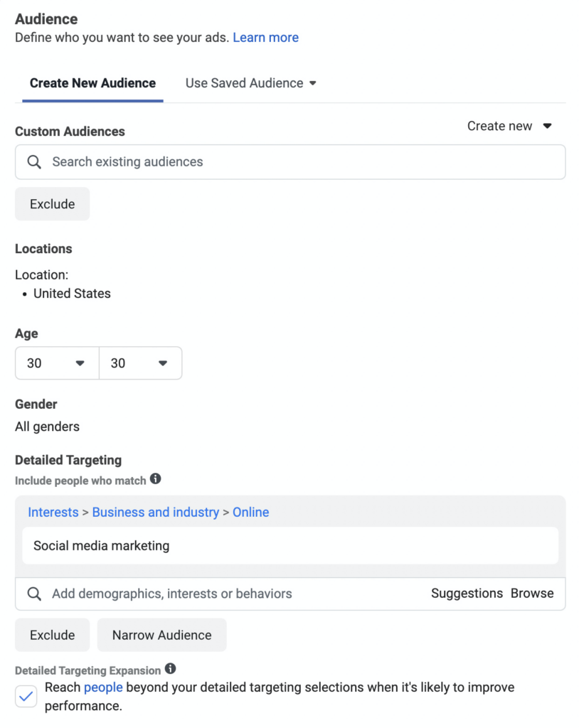The width and height of the screenshot is (579, 728).
Task: Toggle the Detailed Targeting Expansion checkbox off
Action: (x=26, y=696)
